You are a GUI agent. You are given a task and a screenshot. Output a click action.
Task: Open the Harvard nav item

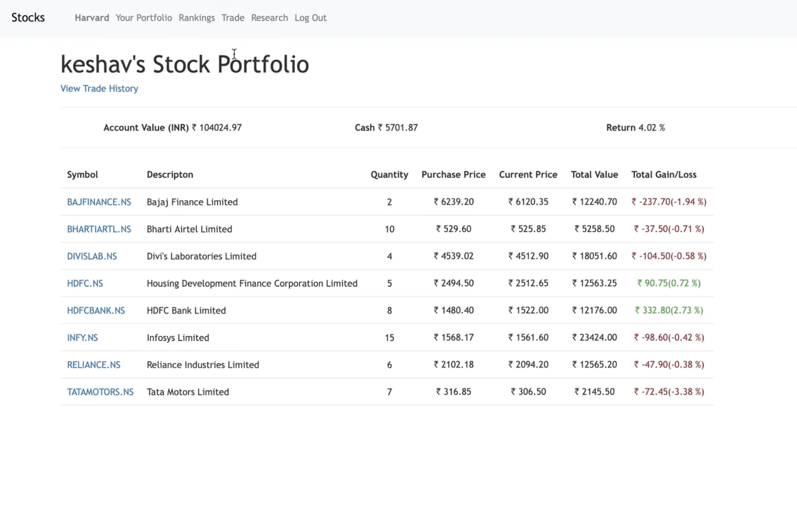[92, 18]
